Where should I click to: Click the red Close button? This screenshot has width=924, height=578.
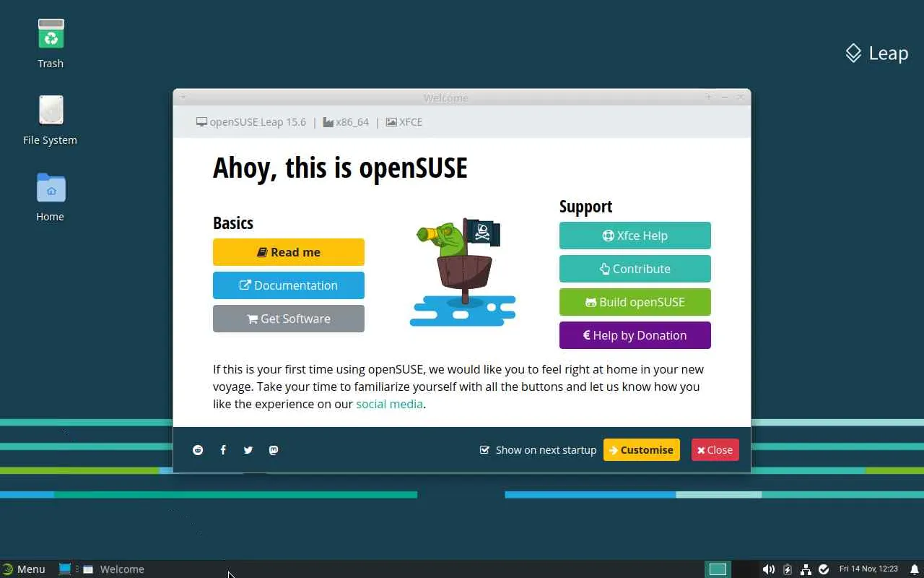(x=715, y=450)
